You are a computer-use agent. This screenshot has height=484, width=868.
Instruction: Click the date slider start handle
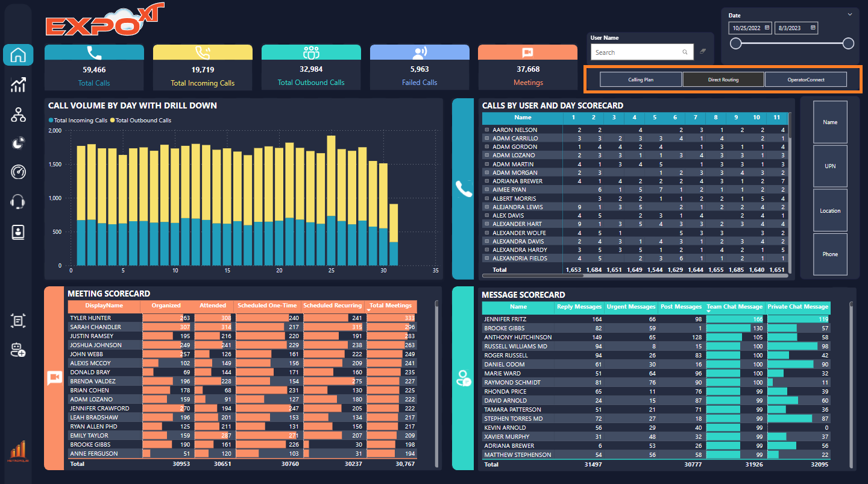[x=735, y=43]
